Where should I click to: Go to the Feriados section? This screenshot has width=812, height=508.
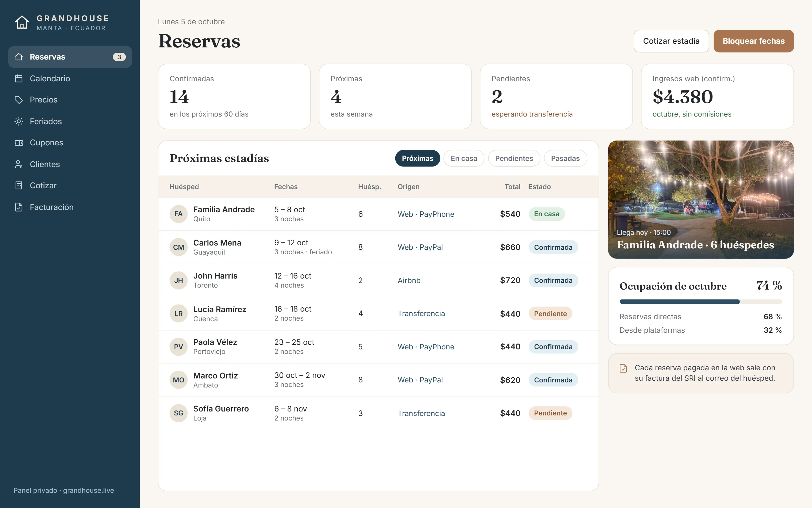coord(70,121)
